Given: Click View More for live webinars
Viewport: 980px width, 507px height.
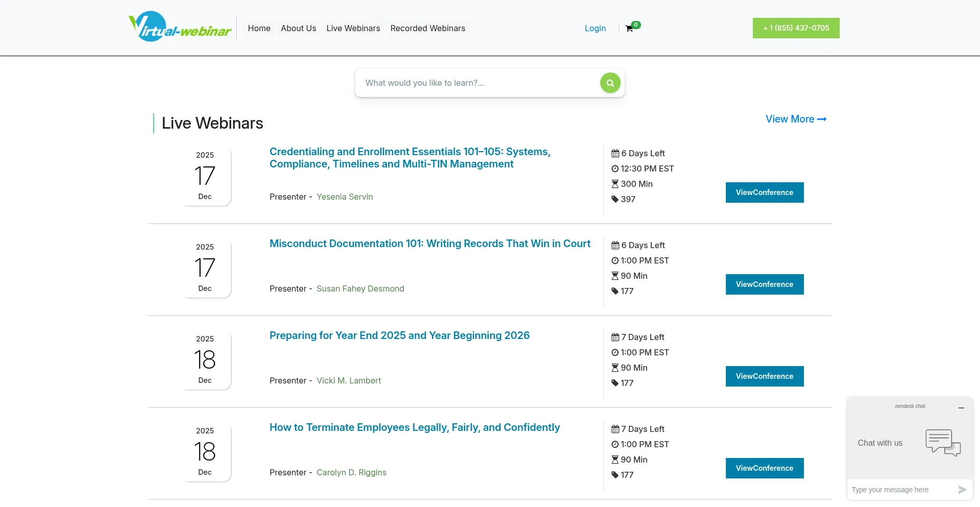Looking at the screenshot, I should [x=796, y=119].
